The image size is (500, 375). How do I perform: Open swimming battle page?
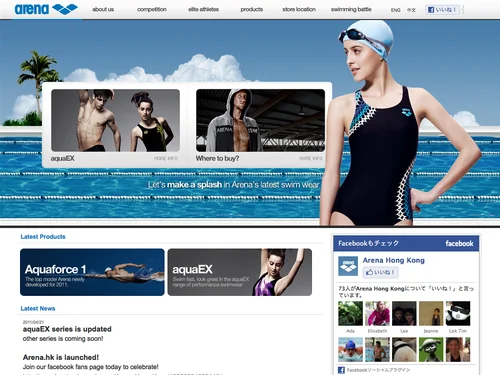point(351,9)
